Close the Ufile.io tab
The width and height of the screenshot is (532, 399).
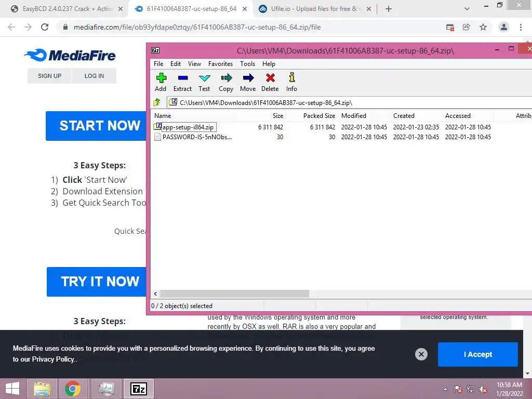click(x=369, y=9)
